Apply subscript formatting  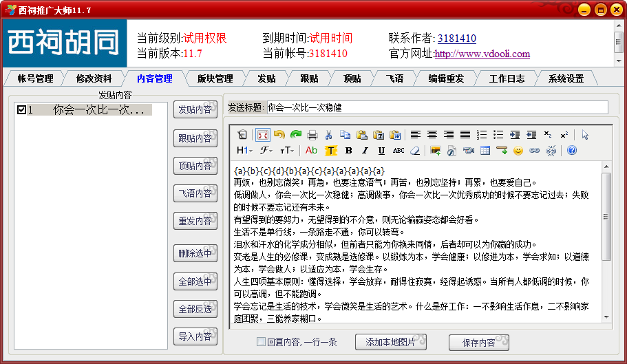tap(548, 135)
